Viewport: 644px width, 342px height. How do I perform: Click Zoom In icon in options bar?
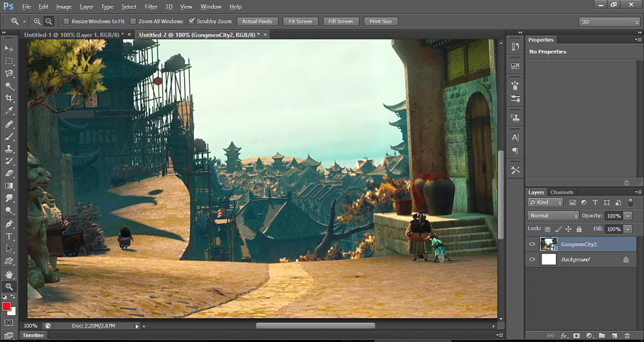[x=37, y=21]
